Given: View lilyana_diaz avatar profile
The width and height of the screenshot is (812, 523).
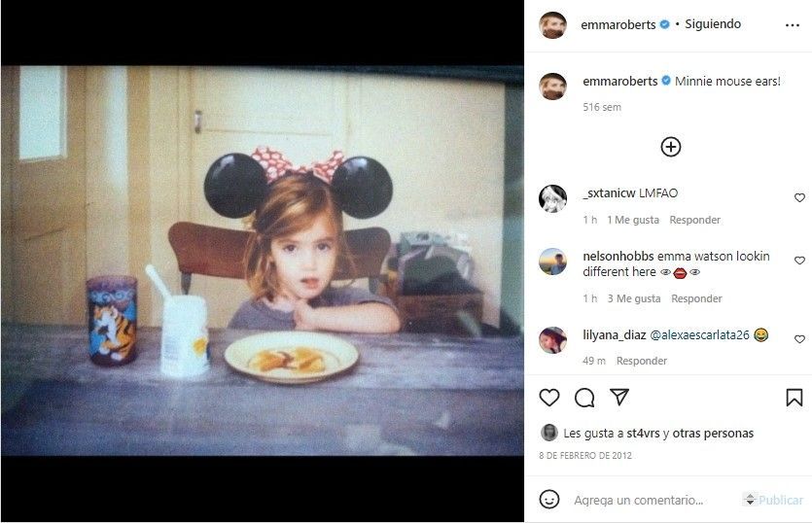Looking at the screenshot, I should 552,340.
